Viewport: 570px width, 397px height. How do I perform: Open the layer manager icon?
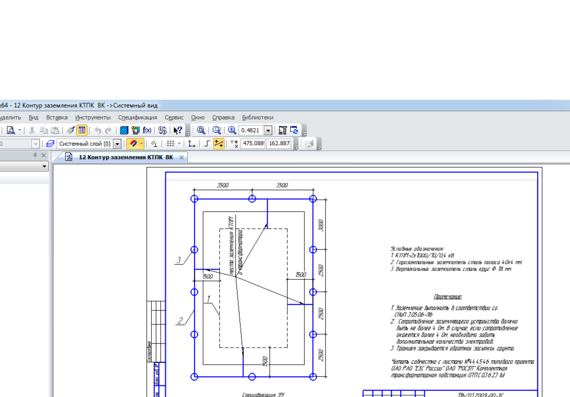50,144
